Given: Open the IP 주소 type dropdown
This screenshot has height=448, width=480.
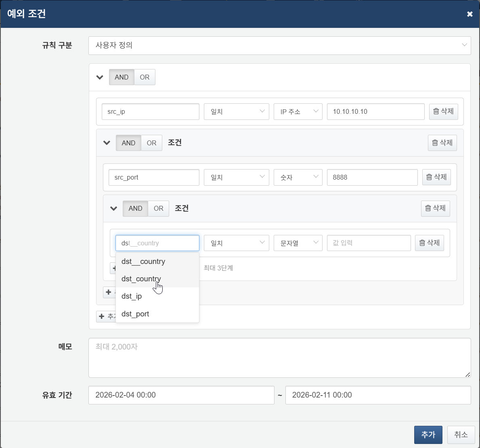Looking at the screenshot, I should tap(298, 112).
